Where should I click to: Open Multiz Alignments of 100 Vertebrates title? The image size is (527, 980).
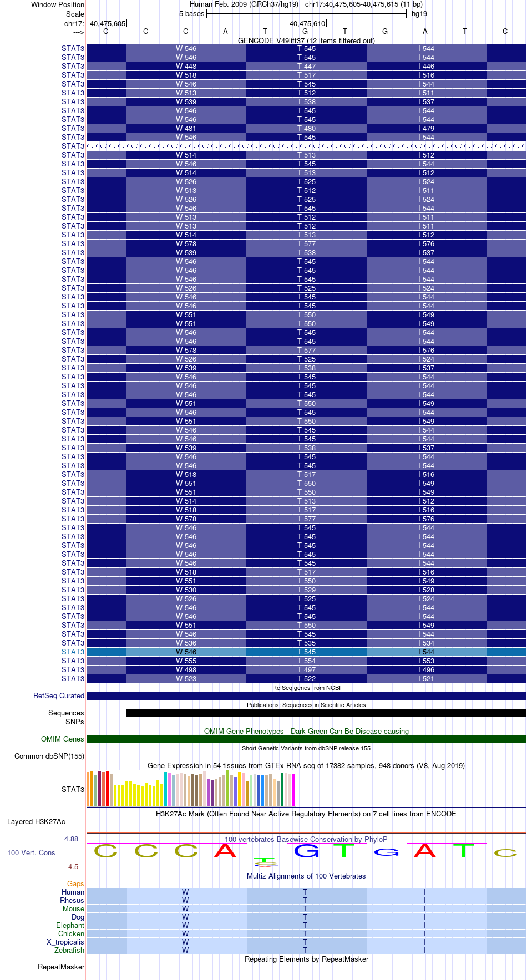coord(306,876)
